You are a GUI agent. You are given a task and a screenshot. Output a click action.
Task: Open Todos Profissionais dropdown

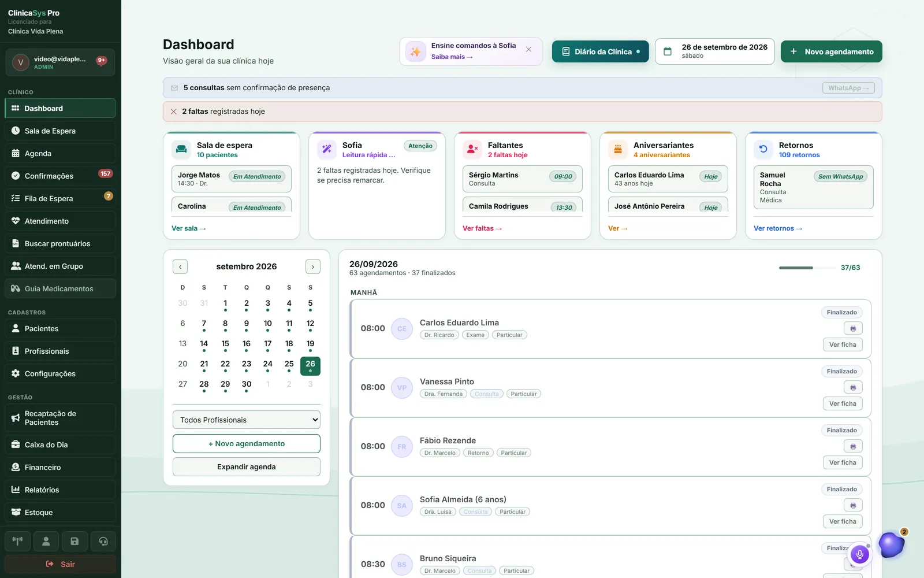(x=247, y=420)
